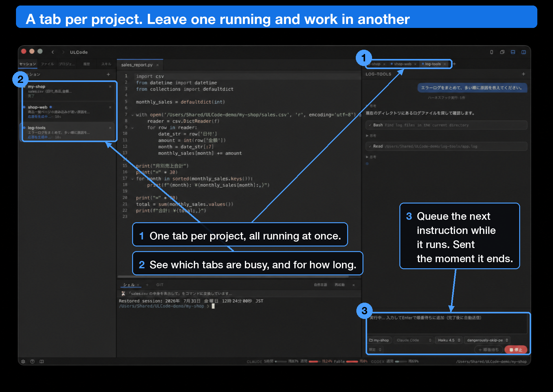Select the ファイル sidebar tab
553x392 pixels.
pos(47,64)
